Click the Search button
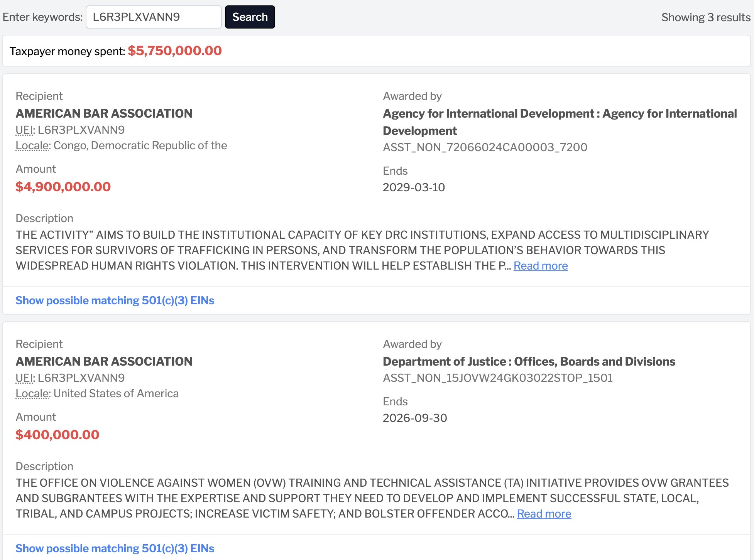 coord(250,17)
